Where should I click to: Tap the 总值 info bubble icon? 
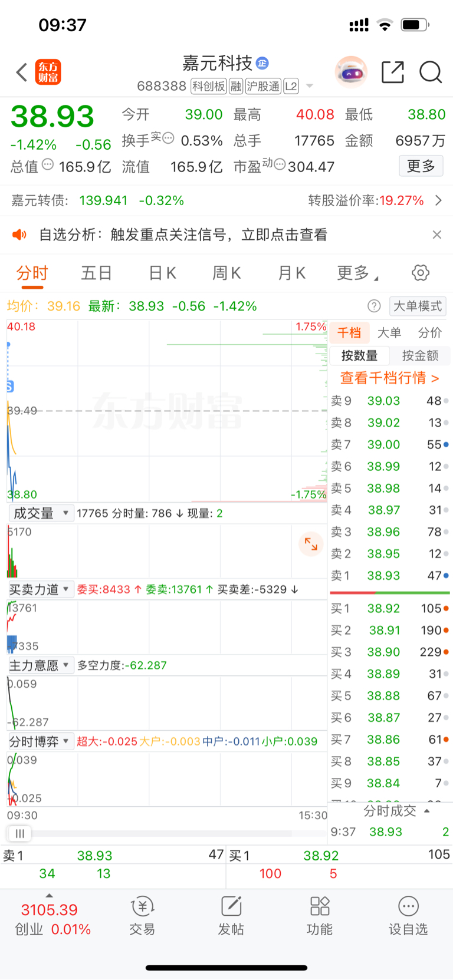(48, 164)
